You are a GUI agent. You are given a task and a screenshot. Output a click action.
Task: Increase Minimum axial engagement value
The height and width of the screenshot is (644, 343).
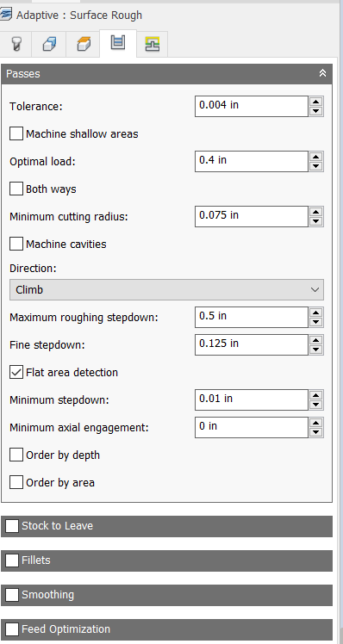pos(316,422)
